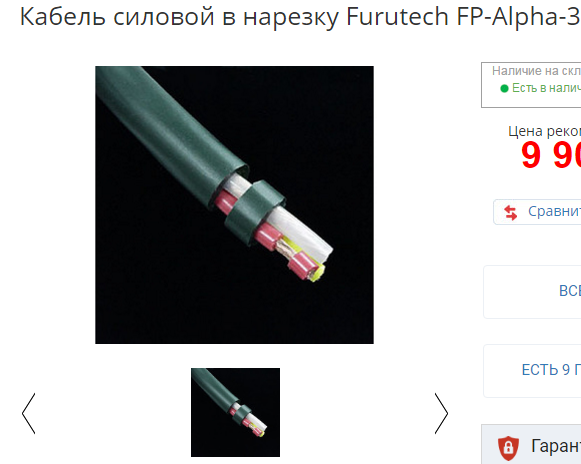Click the "Сравнить" compare button label
This screenshot has width=581, height=464.
pos(554,211)
